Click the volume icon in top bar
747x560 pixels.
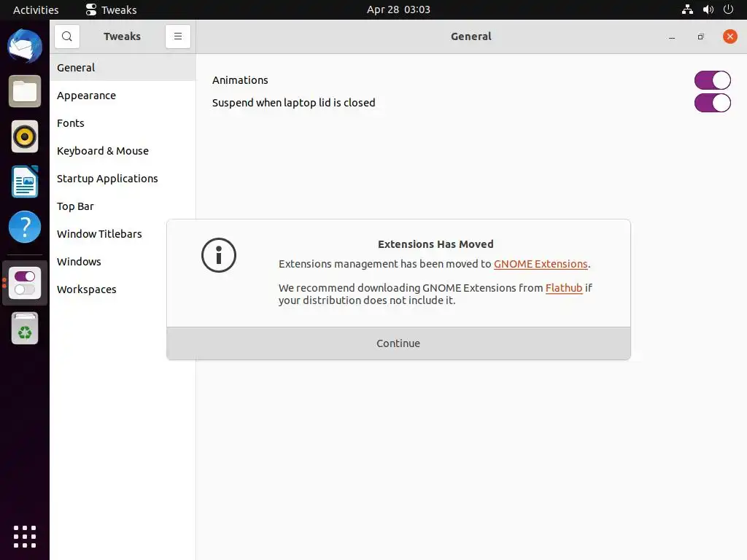[x=708, y=9]
